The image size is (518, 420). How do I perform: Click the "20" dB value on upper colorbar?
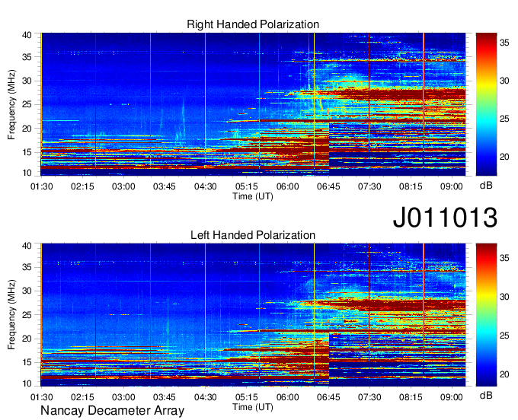(504, 157)
